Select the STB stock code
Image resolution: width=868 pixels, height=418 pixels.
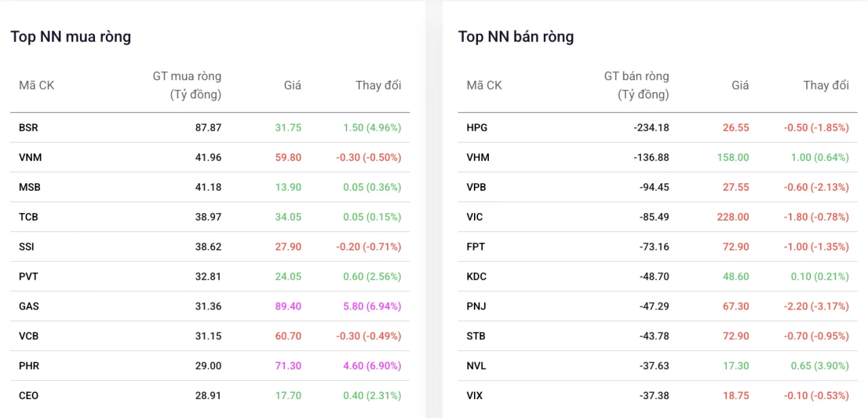476,337
